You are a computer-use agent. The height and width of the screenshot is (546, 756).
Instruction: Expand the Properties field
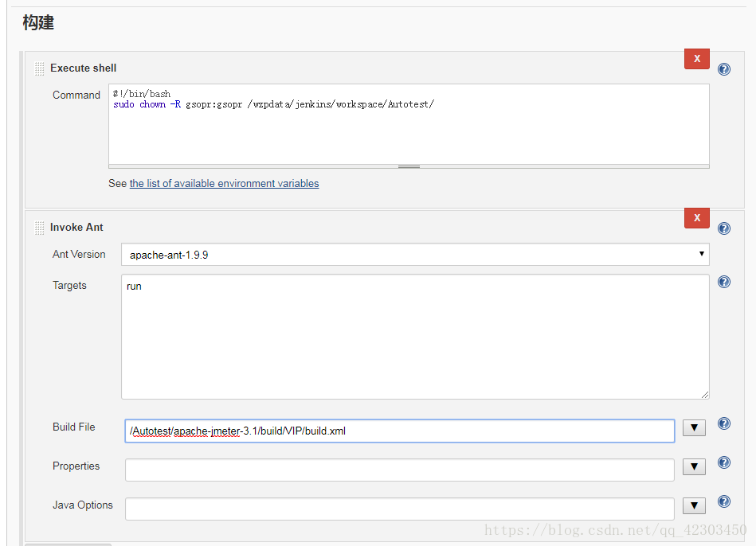point(694,466)
